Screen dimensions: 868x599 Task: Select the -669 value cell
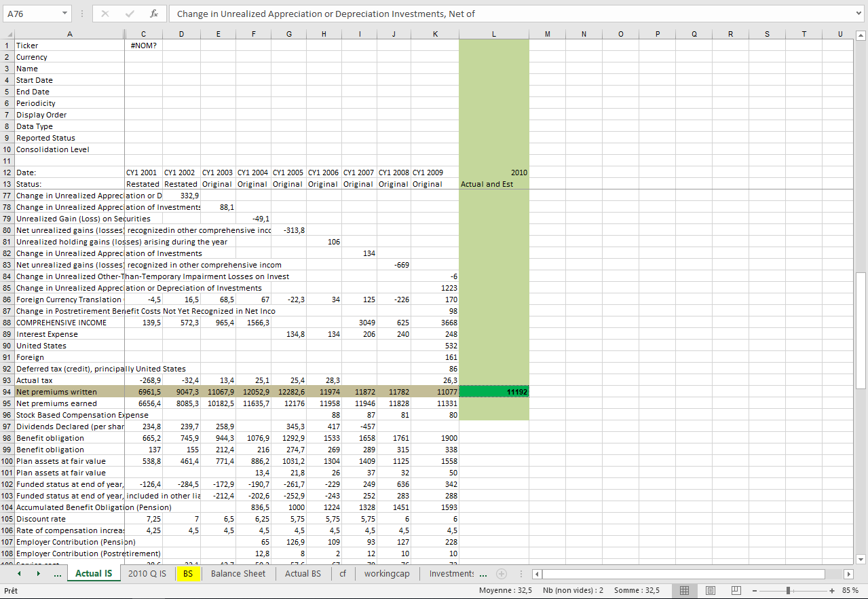tap(394, 265)
